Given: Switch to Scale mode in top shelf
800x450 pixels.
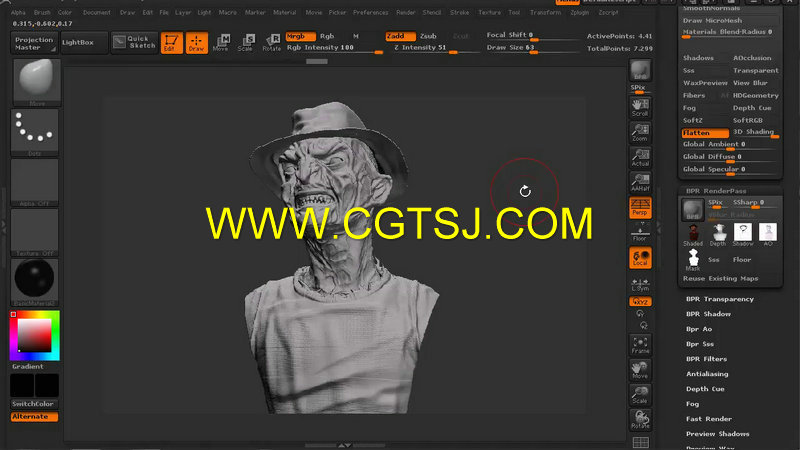Looking at the screenshot, I should click(x=246, y=43).
